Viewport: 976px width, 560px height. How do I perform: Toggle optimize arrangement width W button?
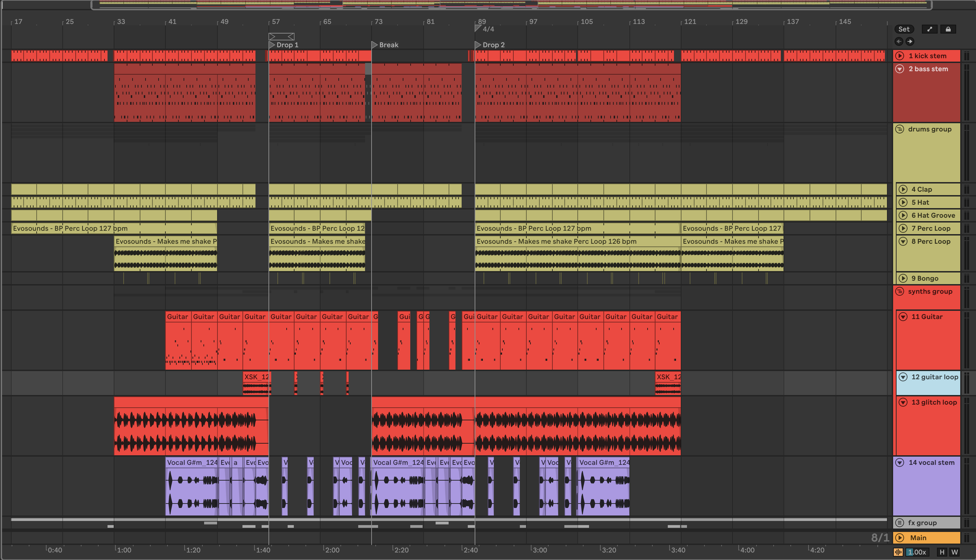point(954,552)
